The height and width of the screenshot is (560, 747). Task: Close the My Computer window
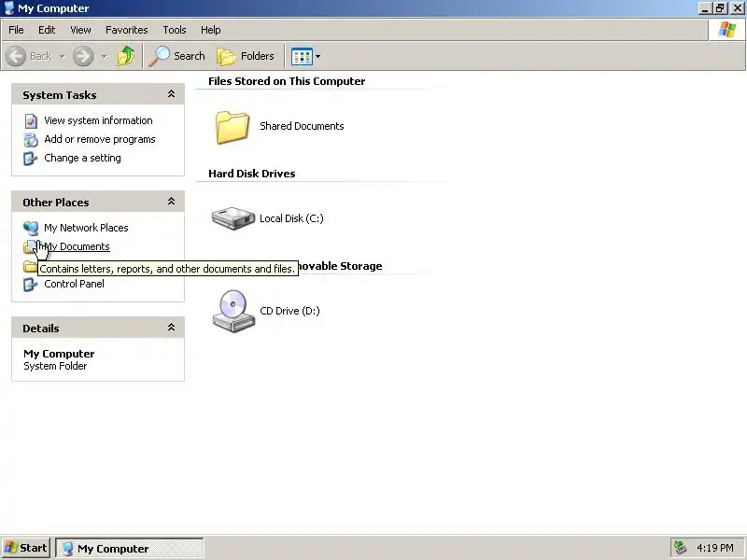tap(737, 8)
